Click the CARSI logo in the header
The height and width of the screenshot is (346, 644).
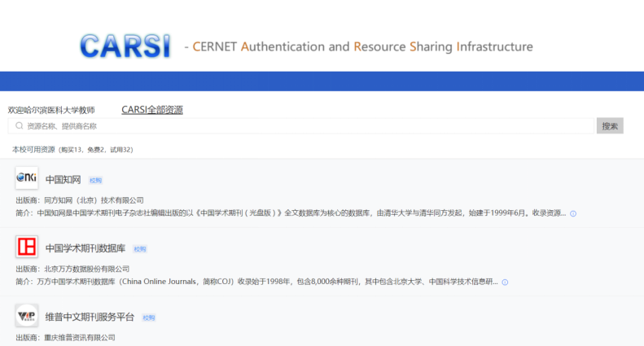coord(125,46)
